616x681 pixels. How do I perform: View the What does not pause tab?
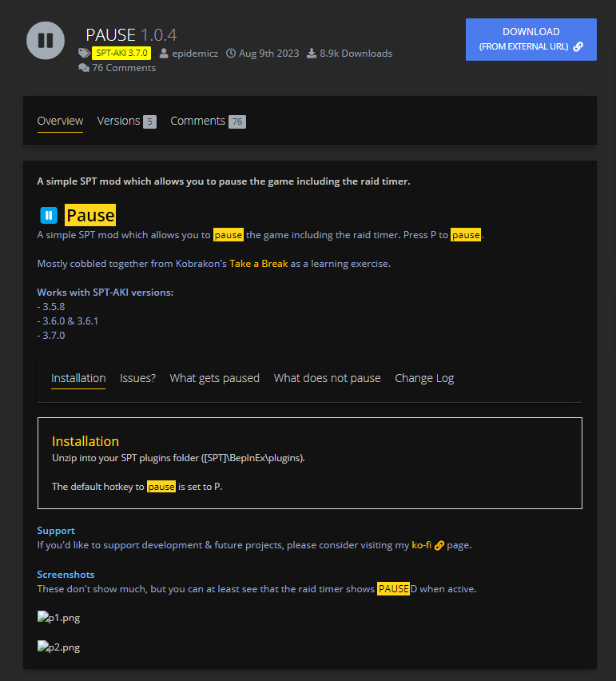point(327,378)
